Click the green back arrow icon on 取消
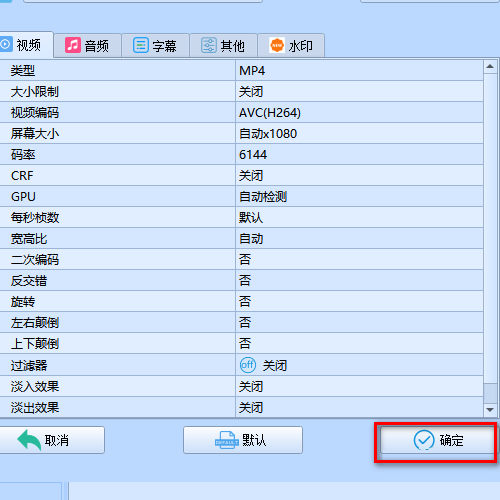Viewport: 500px width, 500px height. [x=29, y=440]
